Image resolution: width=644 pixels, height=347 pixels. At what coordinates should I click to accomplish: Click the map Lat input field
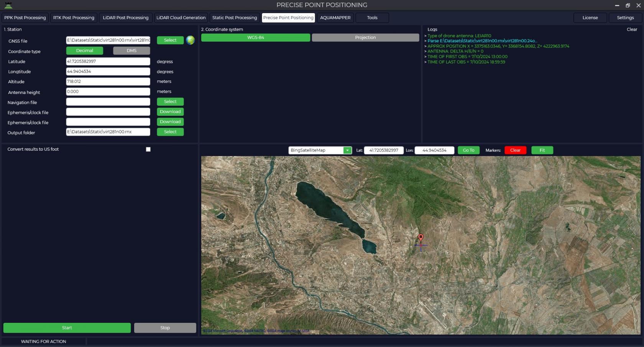(x=384, y=150)
